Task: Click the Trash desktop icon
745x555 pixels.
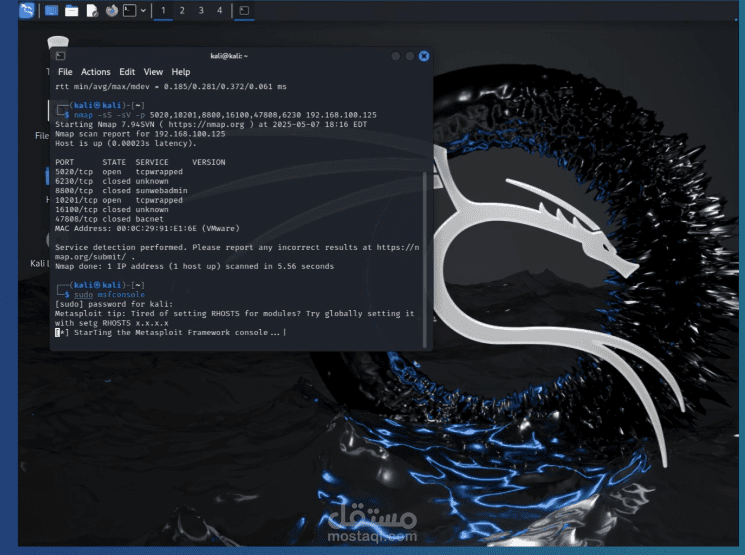Action: [58, 43]
